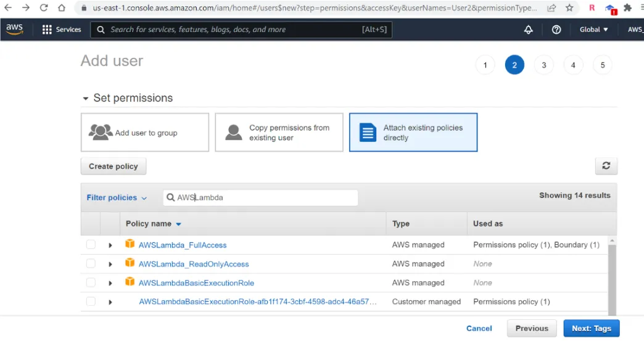
Task: Focus the AWS services search box
Action: click(x=241, y=30)
